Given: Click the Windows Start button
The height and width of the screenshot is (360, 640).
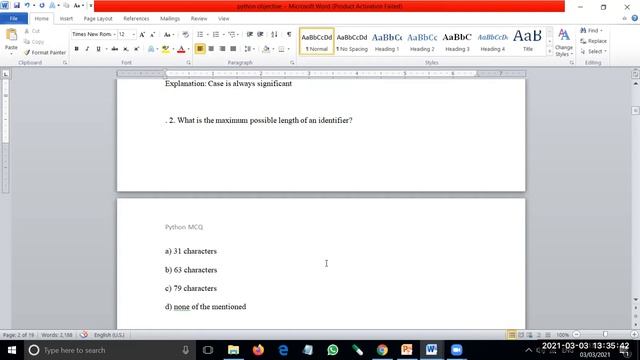Looking at the screenshot, I should (x=12, y=350).
